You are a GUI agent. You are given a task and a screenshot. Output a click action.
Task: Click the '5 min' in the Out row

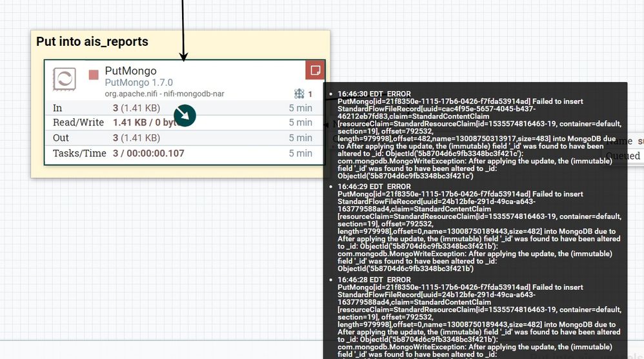point(300,138)
